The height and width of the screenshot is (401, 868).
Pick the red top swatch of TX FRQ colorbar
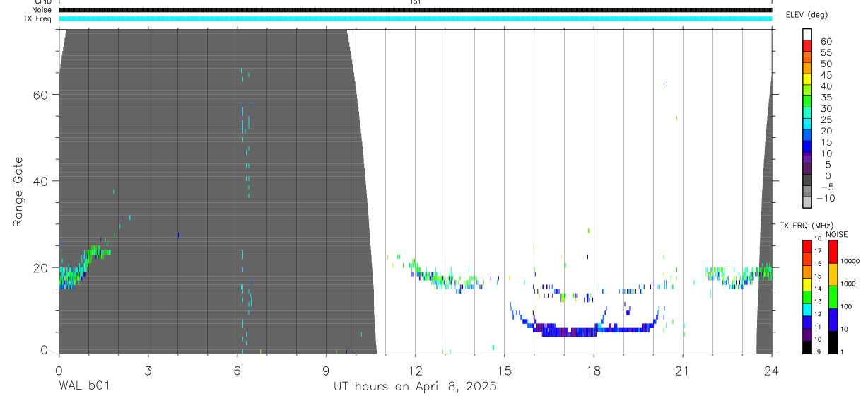coord(807,246)
